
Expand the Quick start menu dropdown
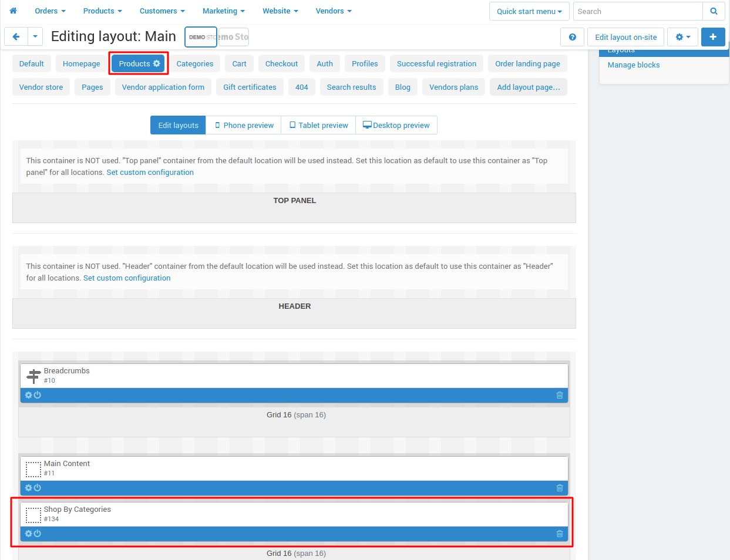tap(529, 11)
